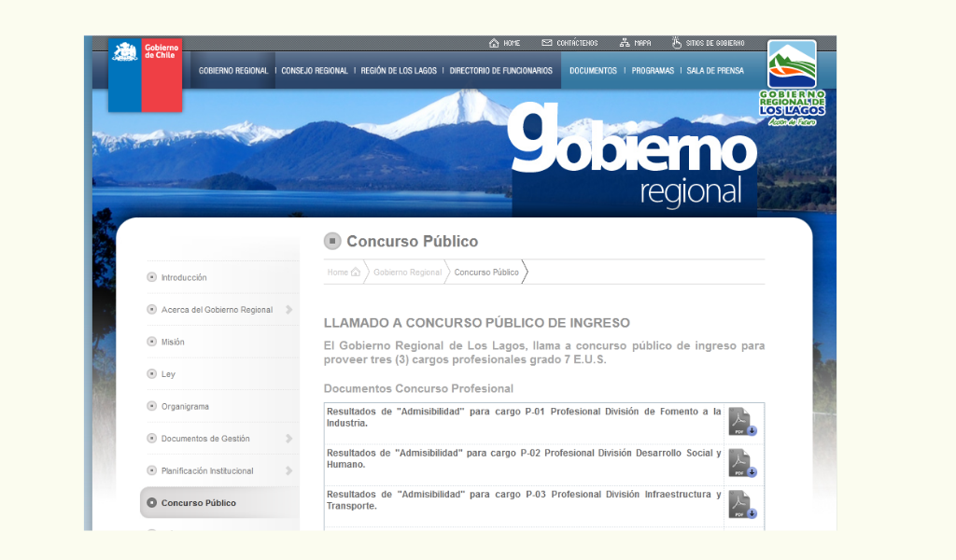
Task: Go to Sala de Prensa section
Action: pos(715,71)
